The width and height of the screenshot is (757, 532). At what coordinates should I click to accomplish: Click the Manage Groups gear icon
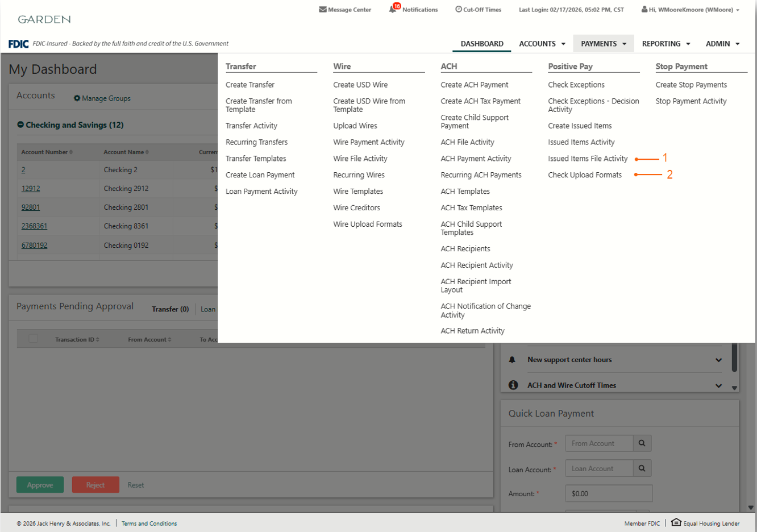(77, 98)
